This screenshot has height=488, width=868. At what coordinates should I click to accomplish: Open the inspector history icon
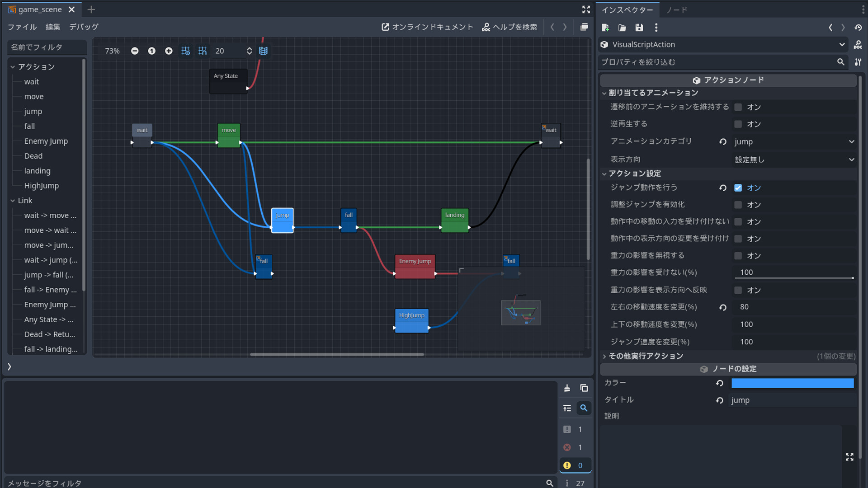pos(858,28)
